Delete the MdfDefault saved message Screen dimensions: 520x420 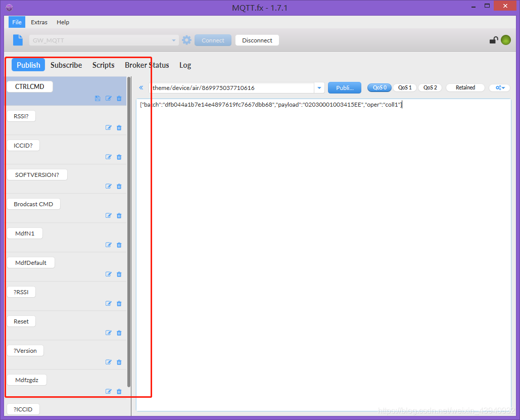click(119, 274)
